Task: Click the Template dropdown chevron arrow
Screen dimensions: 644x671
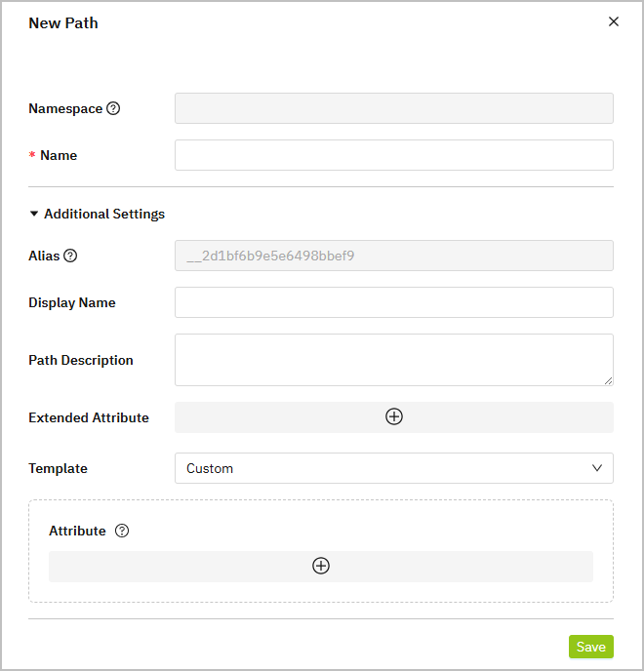Action: pyautogui.click(x=597, y=468)
